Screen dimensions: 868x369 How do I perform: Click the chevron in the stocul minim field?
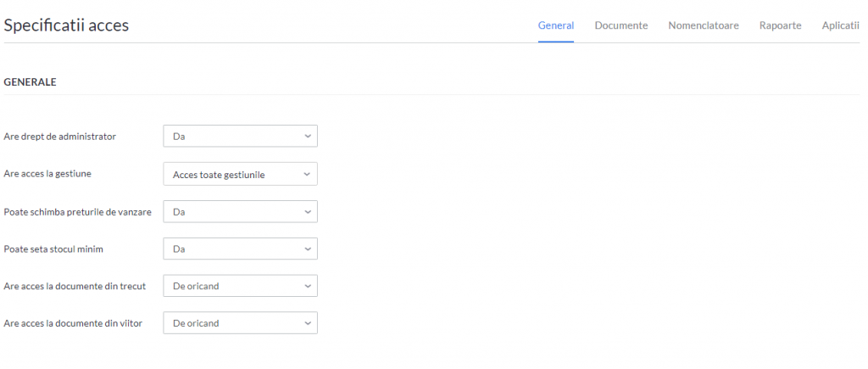click(x=308, y=249)
